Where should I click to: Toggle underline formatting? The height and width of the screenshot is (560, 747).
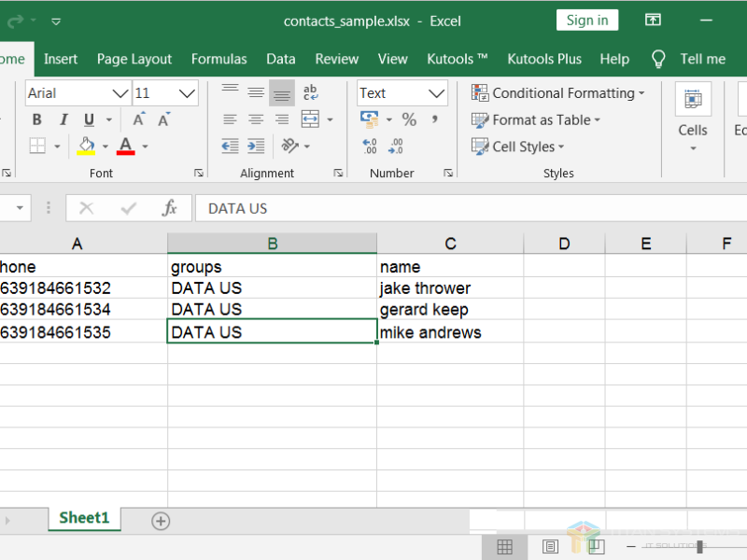89,119
